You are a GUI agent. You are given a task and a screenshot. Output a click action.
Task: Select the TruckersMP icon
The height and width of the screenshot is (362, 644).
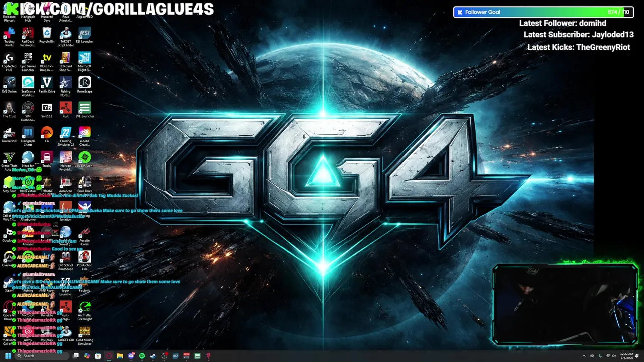[9, 134]
